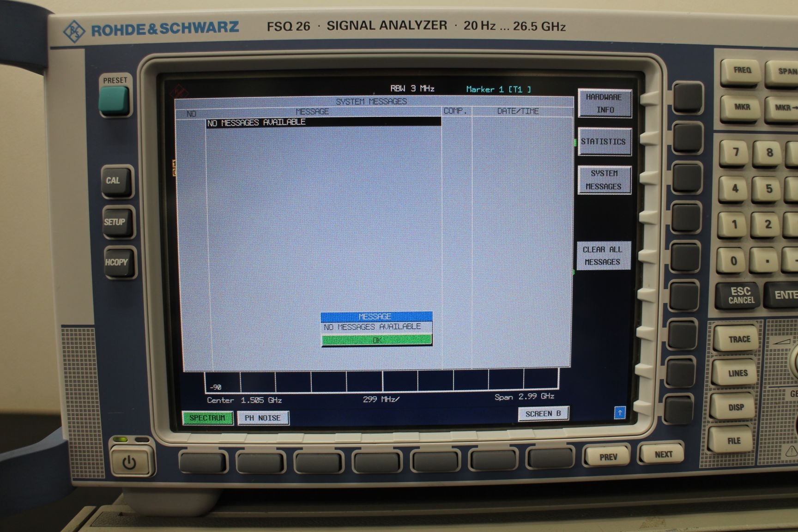Push the bottom key under SCREEN B

[x=551, y=459]
